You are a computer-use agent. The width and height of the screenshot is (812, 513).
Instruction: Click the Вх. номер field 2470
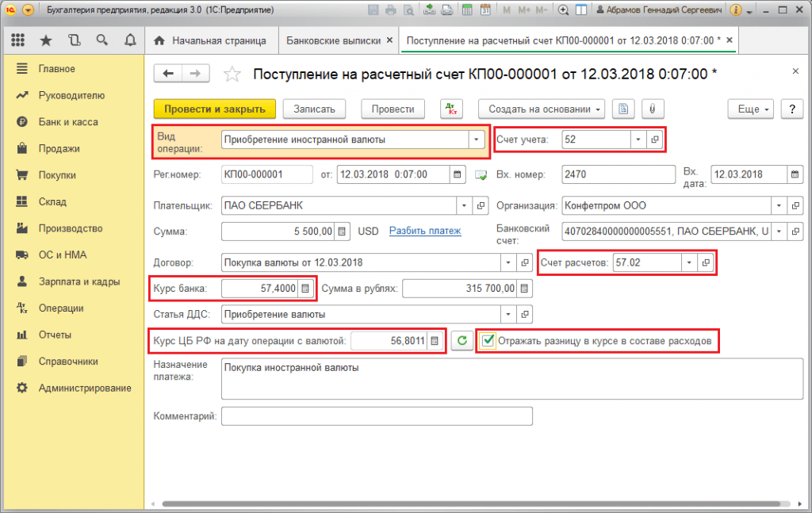tap(619, 174)
